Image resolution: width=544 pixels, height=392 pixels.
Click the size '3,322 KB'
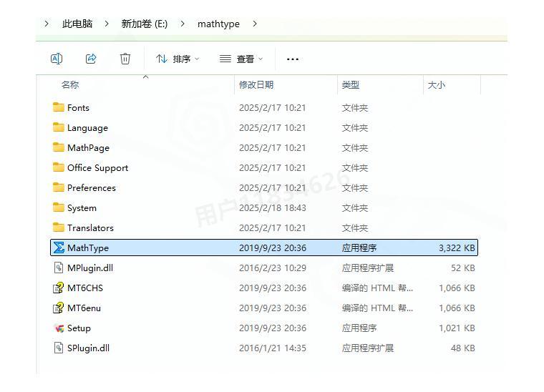click(457, 248)
